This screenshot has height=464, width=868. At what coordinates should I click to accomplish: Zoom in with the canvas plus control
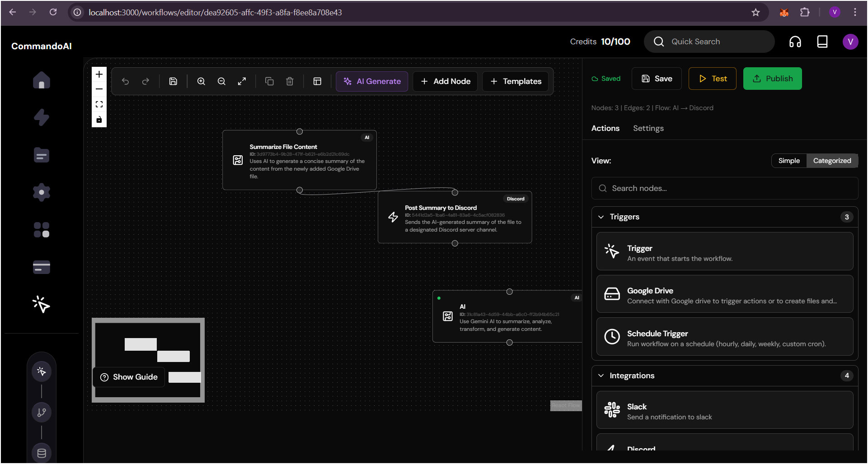pos(99,74)
